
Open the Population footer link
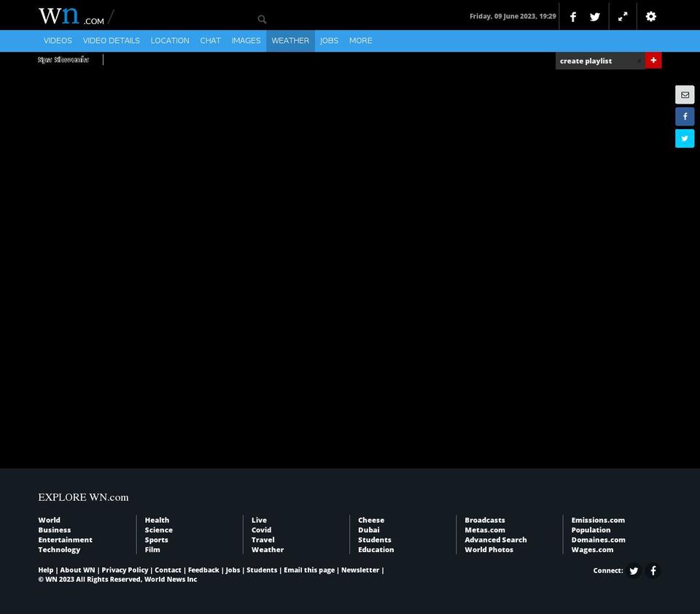click(591, 530)
